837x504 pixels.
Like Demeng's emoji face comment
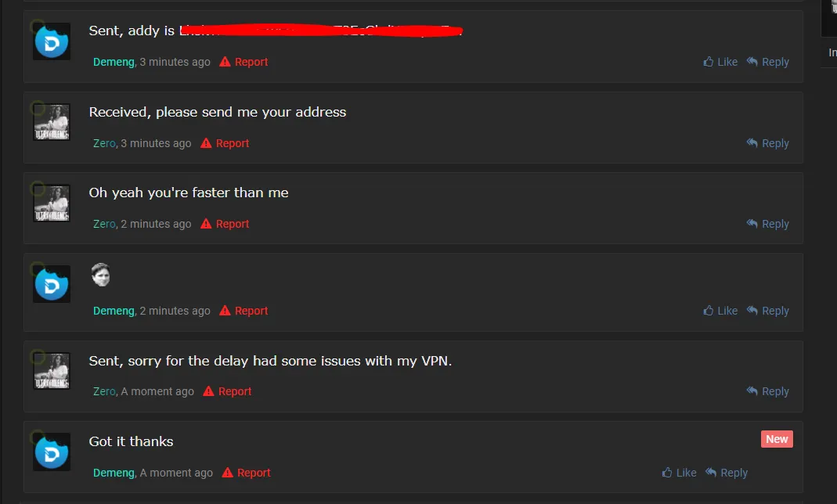point(720,311)
